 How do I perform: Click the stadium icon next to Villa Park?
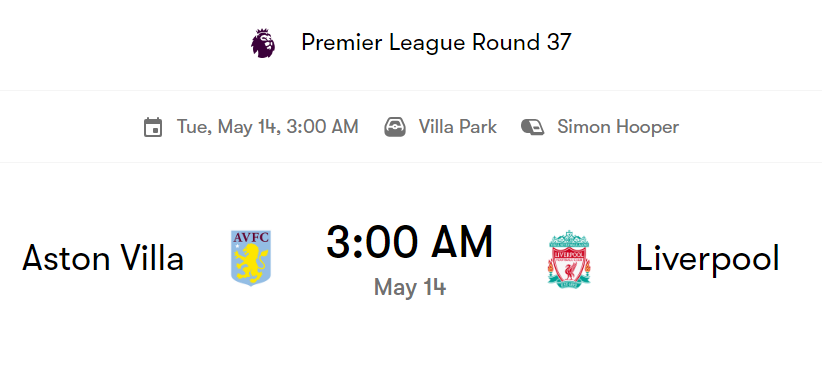coord(395,127)
